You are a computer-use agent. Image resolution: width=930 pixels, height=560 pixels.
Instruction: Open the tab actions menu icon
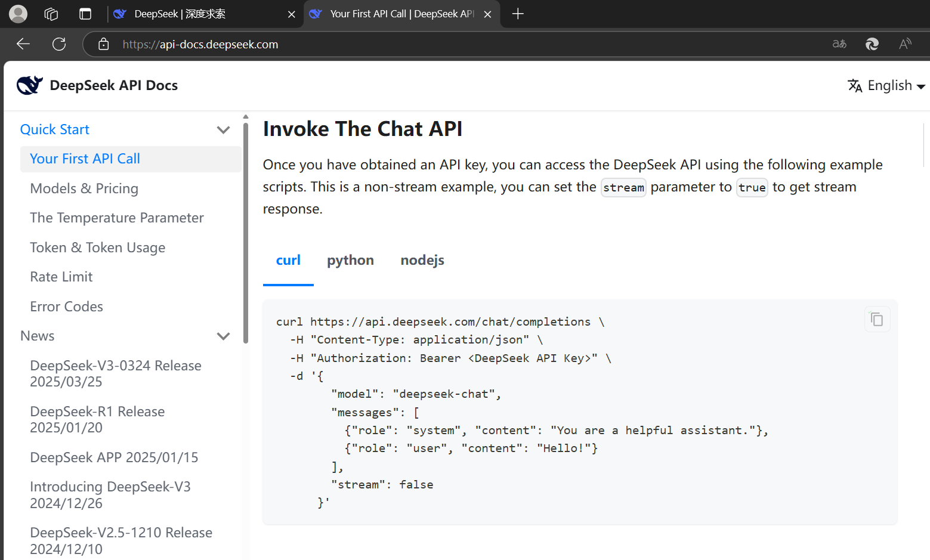pyautogui.click(x=85, y=14)
